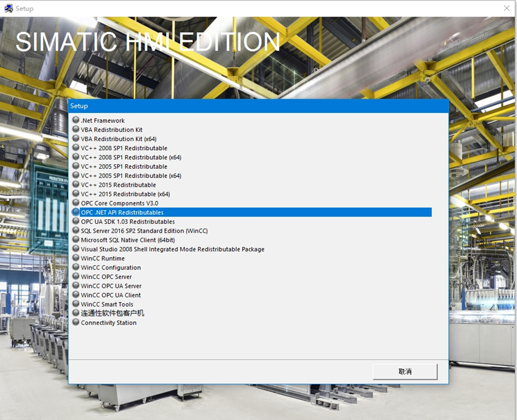517x420 pixels.
Task: Close the outer Setup window
Action: point(507,8)
